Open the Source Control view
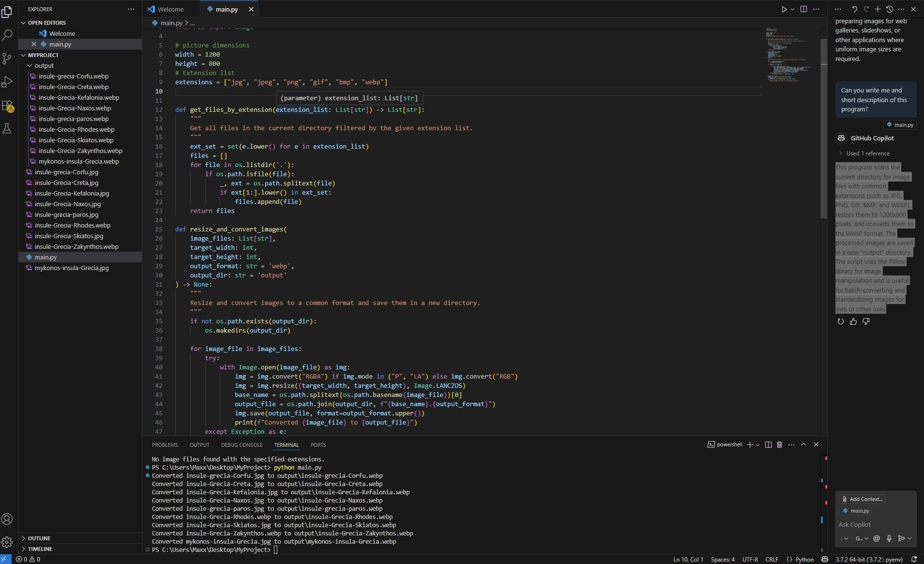 (7, 59)
